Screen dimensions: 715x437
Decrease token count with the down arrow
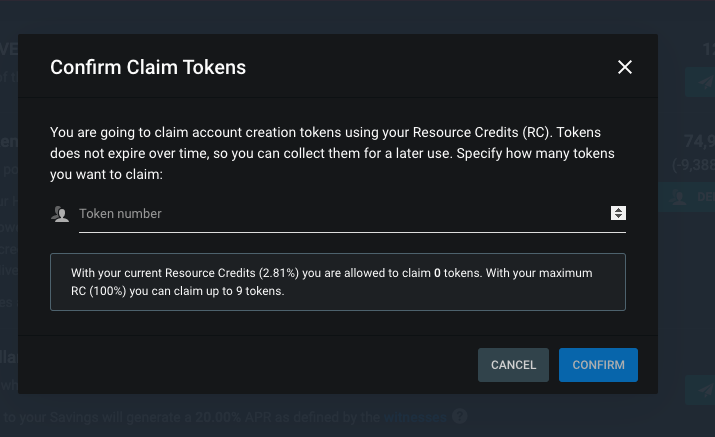pos(618,216)
